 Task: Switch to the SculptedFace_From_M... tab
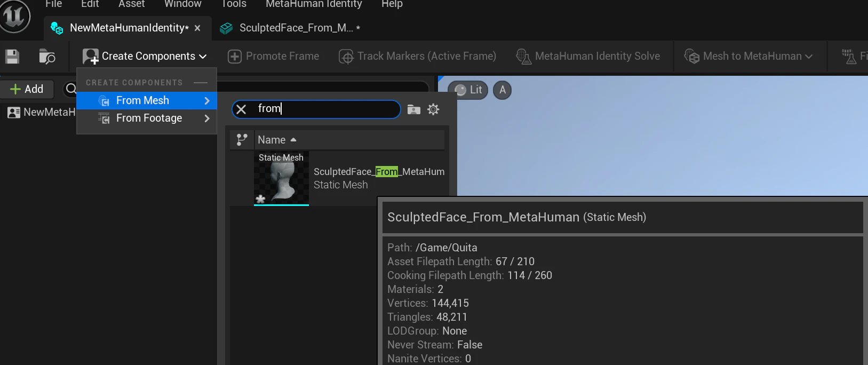291,28
